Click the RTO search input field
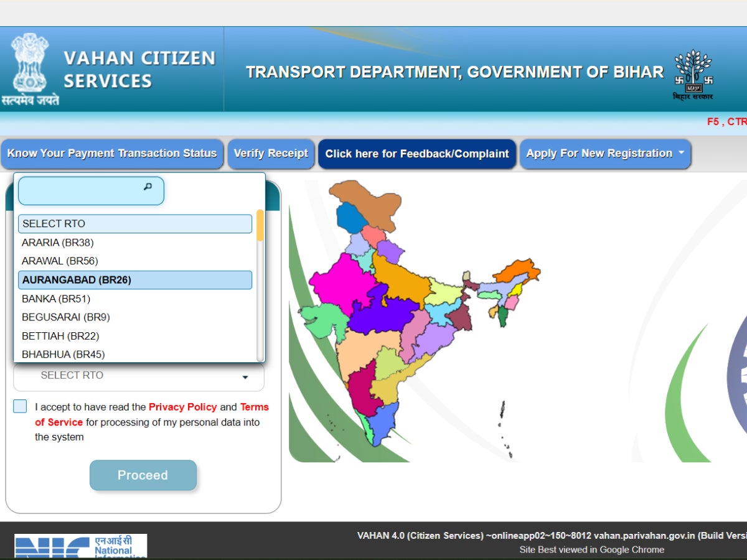This screenshot has width=747, height=560. pyautogui.click(x=87, y=190)
